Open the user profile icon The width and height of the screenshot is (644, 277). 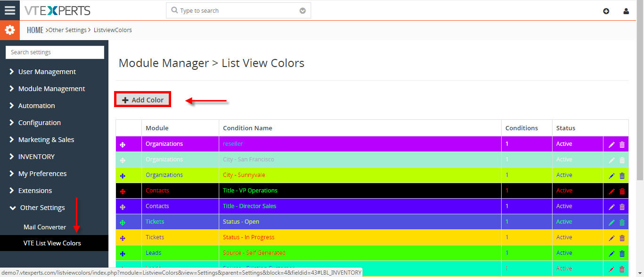pyautogui.click(x=626, y=11)
